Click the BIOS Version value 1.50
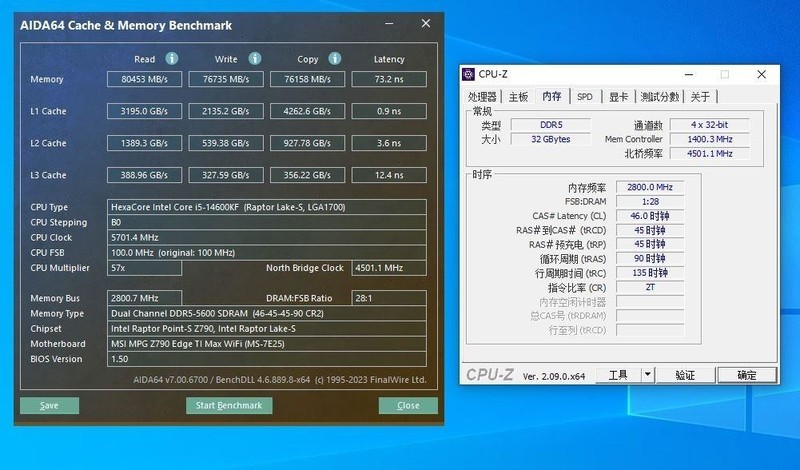The image size is (800, 470). pos(267,359)
